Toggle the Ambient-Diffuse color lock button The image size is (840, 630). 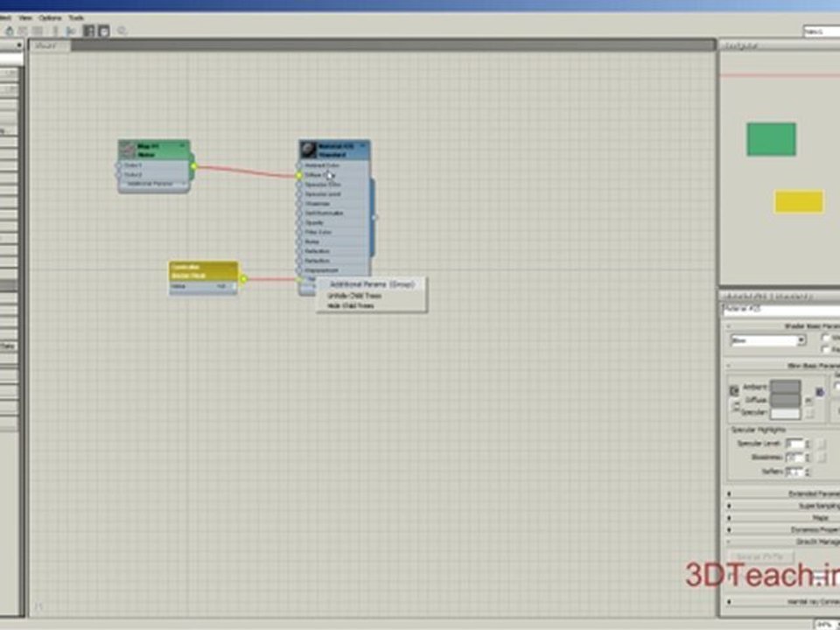pos(734,391)
